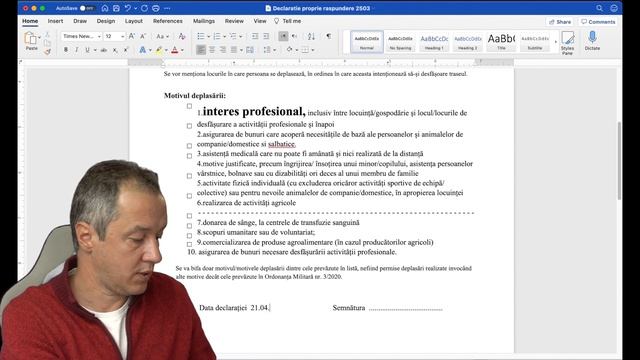Click the Redo/repeat circular arrow icon
This screenshot has width=640, height=360.
pyautogui.click(x=144, y=8)
